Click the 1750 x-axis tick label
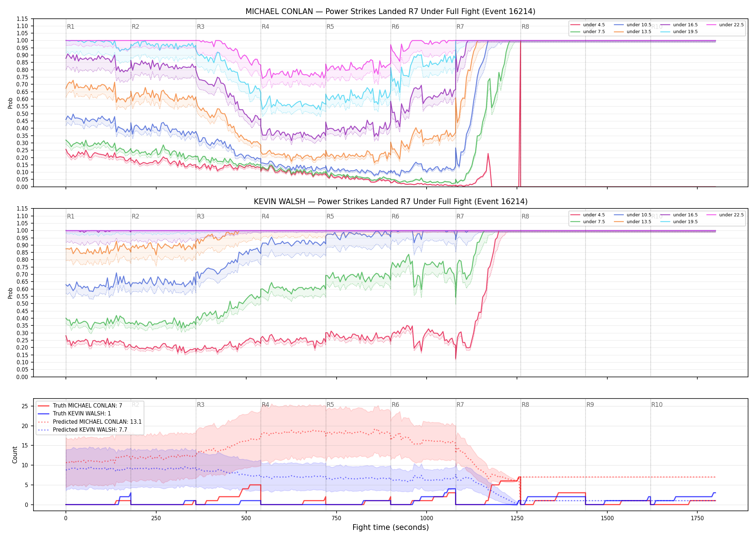Viewport: 756px width, 540px height. click(697, 518)
